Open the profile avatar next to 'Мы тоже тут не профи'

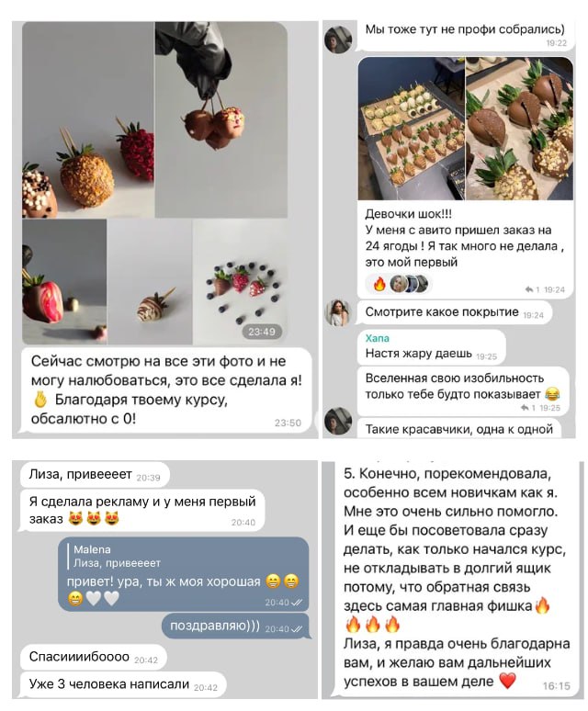338,39
